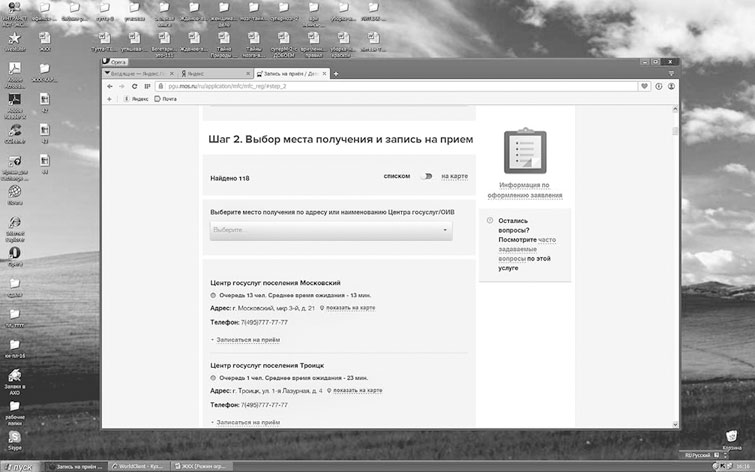Screen dimensions: 755x472
Task: Switch to the second Яндекс browser tab
Action: 211,73
